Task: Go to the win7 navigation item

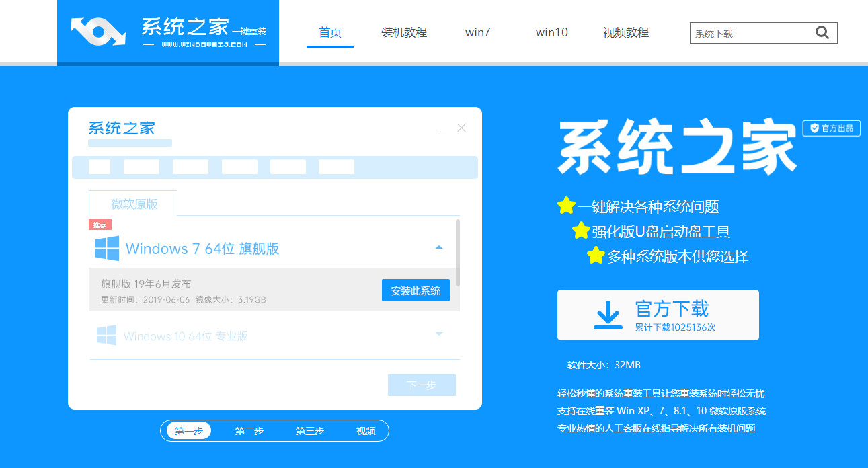Action: [478, 32]
